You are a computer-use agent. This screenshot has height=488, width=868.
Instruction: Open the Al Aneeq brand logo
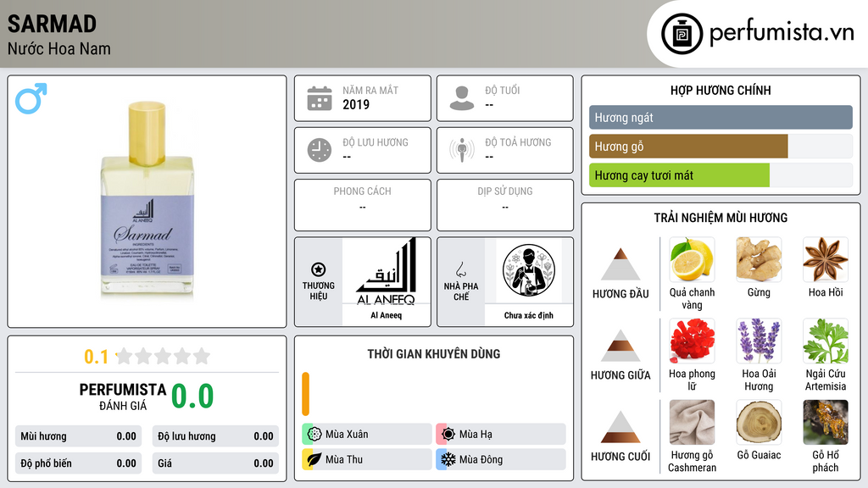point(387,271)
